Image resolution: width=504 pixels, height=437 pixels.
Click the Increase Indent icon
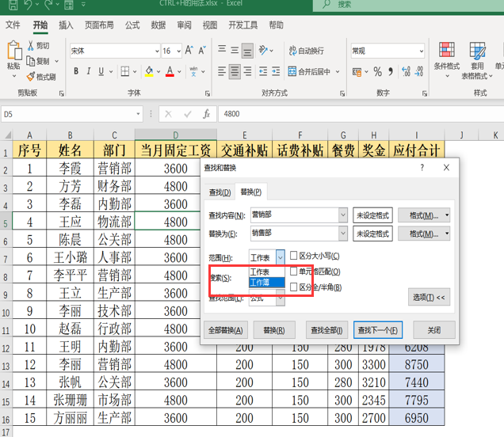[x=276, y=71]
